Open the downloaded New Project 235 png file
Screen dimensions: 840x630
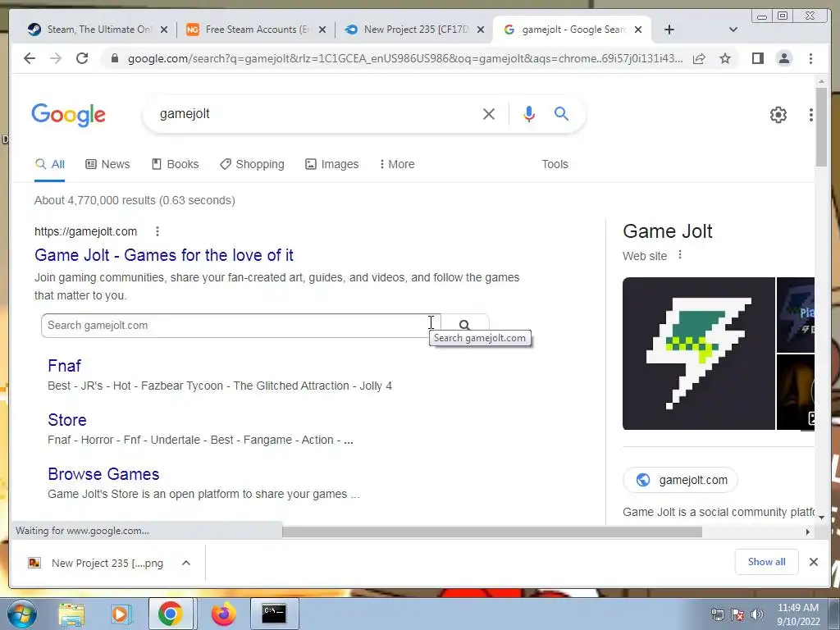tap(97, 563)
